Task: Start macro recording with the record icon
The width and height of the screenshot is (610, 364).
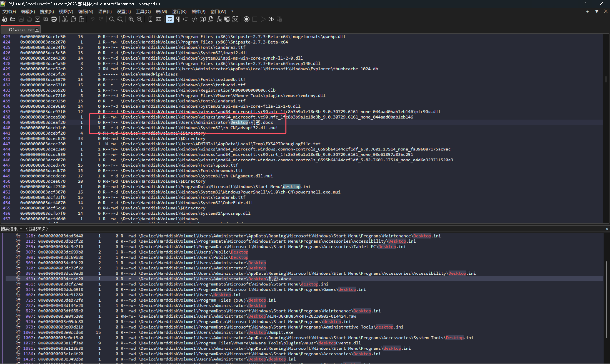Action: [247, 19]
